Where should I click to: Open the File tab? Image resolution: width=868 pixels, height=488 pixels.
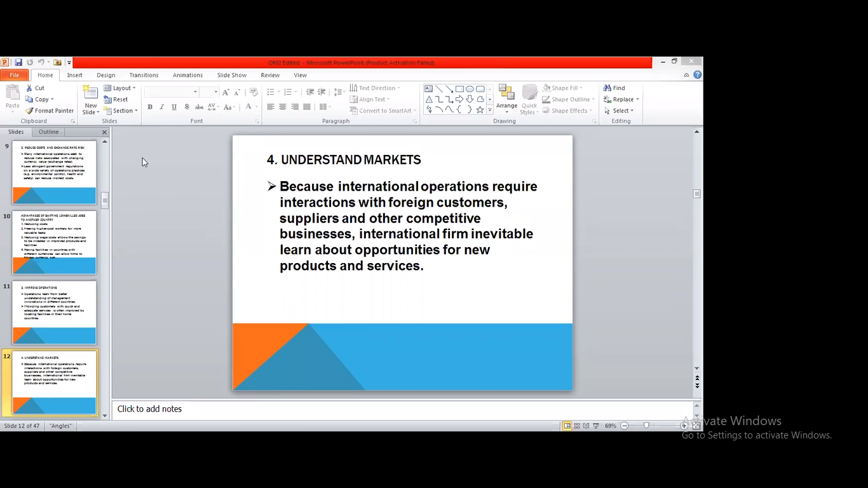[14, 75]
